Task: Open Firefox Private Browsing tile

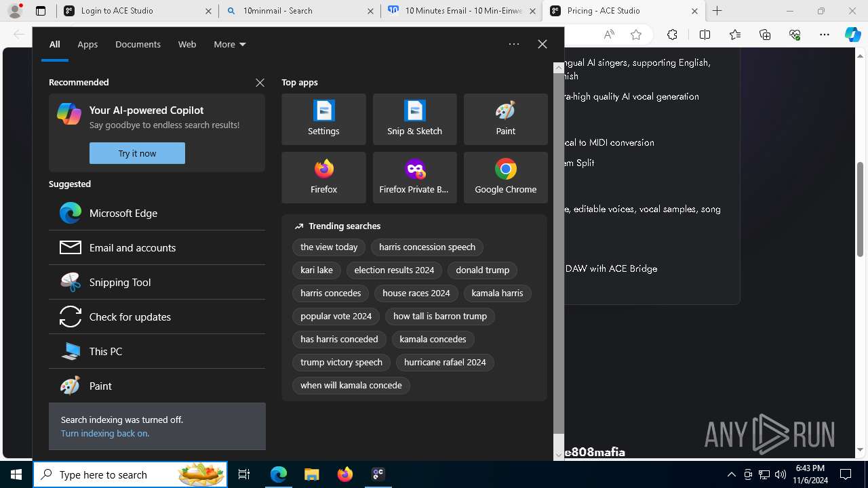Action: coord(414,178)
